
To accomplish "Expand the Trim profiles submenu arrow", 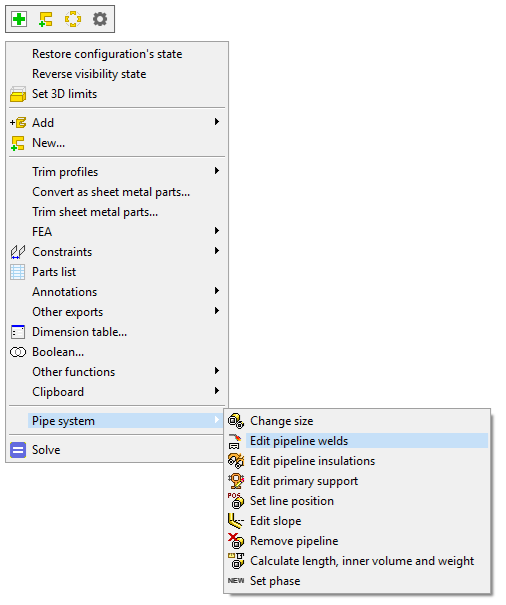I will coord(217,171).
